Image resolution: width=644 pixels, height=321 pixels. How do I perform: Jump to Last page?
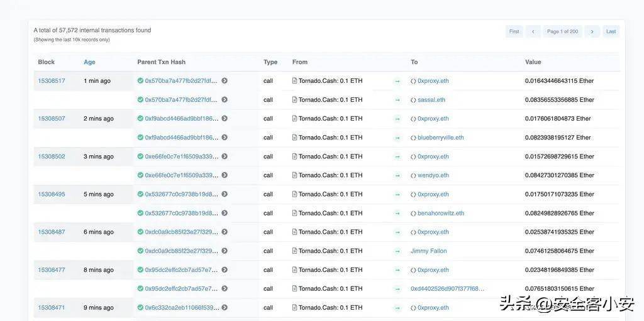tap(611, 31)
